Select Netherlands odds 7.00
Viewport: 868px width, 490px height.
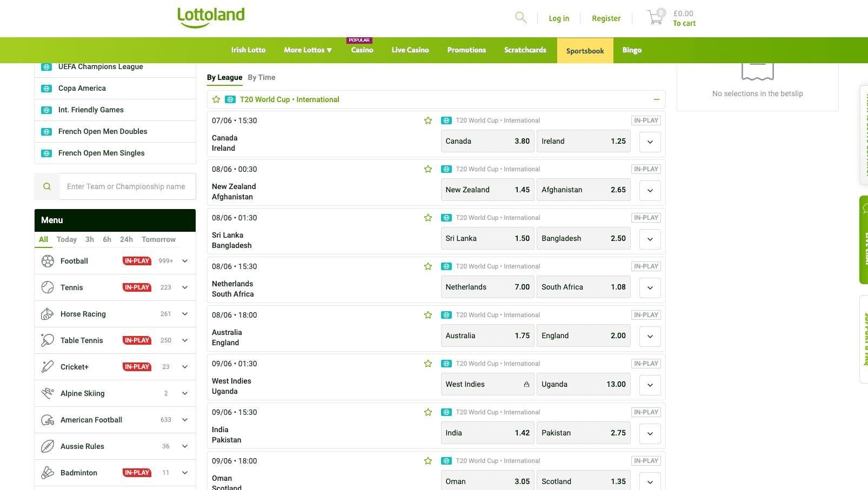click(488, 287)
